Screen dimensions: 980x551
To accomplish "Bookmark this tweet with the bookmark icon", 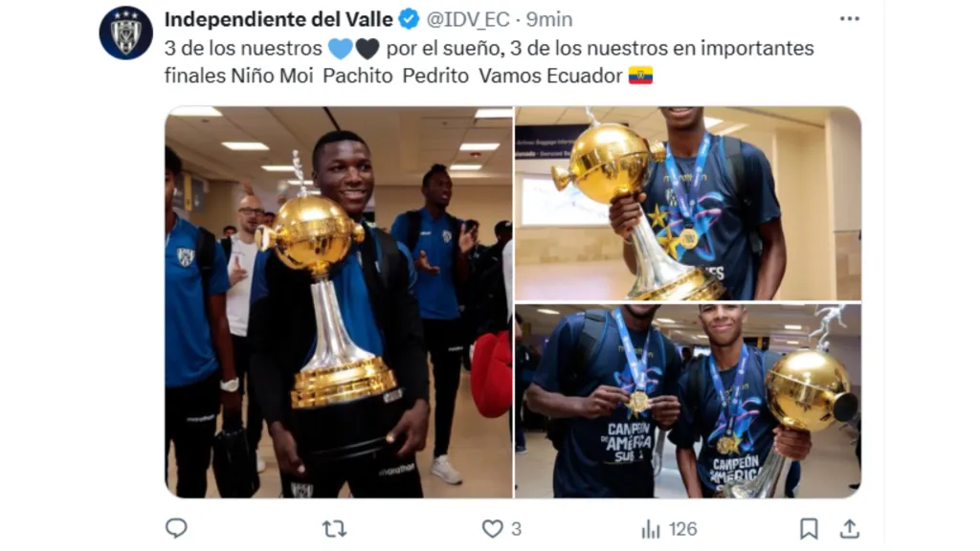I will coord(809,529).
